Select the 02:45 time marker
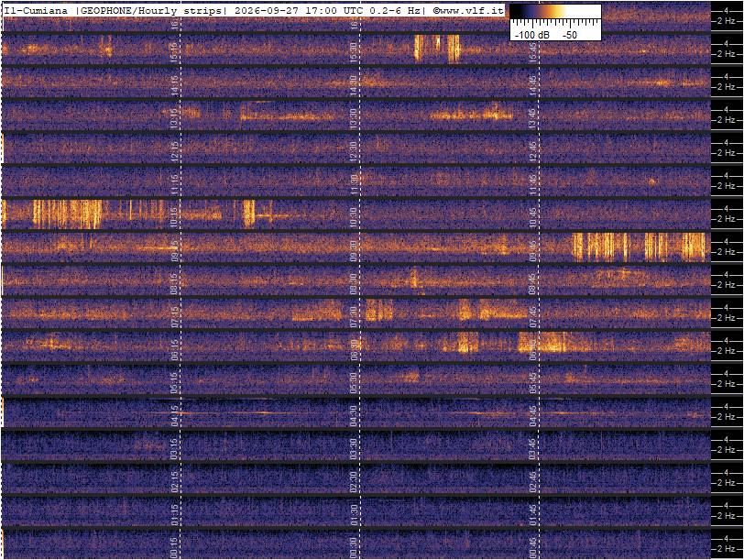This screenshot has width=744, height=560. pyautogui.click(x=532, y=482)
